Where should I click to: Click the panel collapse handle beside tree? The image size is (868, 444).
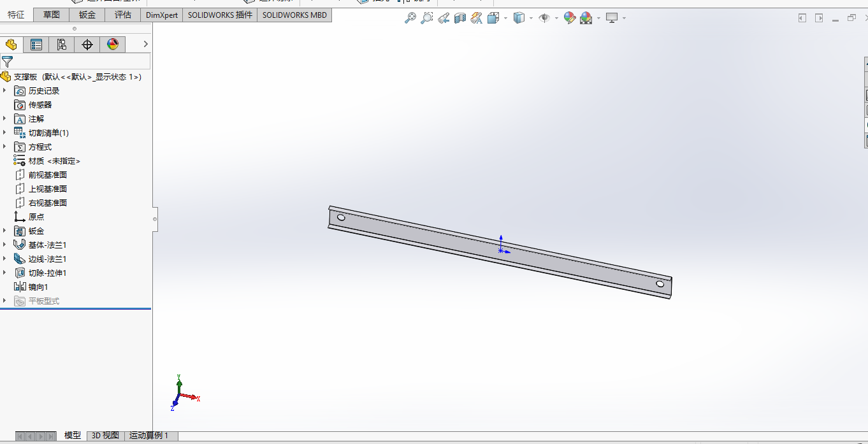click(x=155, y=218)
